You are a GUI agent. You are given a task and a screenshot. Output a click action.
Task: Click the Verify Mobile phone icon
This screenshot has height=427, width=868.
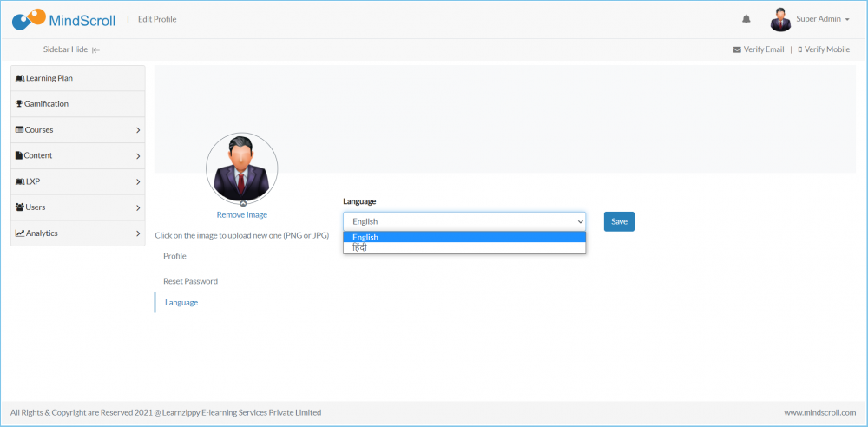coord(800,49)
